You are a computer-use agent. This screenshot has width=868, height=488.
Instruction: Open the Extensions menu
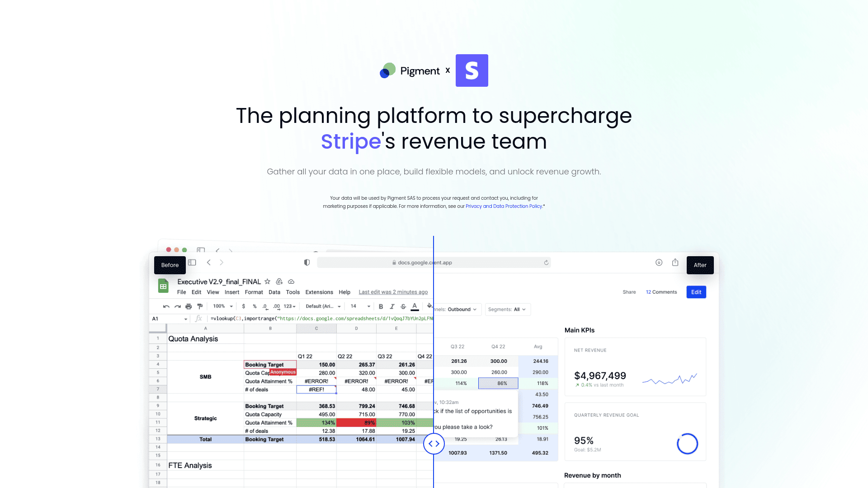319,292
